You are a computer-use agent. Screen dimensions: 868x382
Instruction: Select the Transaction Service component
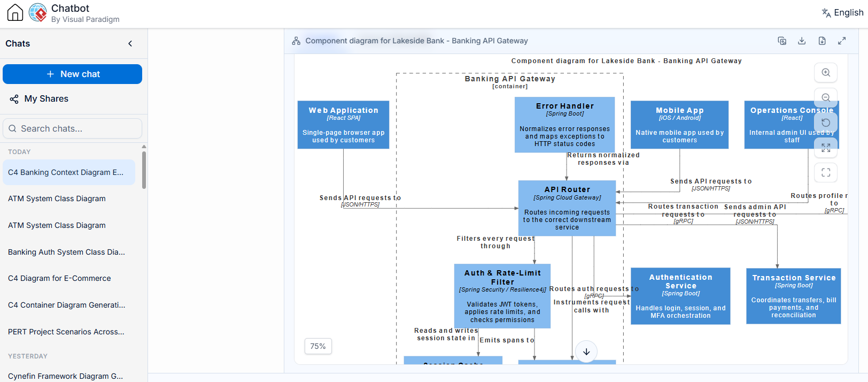click(794, 296)
